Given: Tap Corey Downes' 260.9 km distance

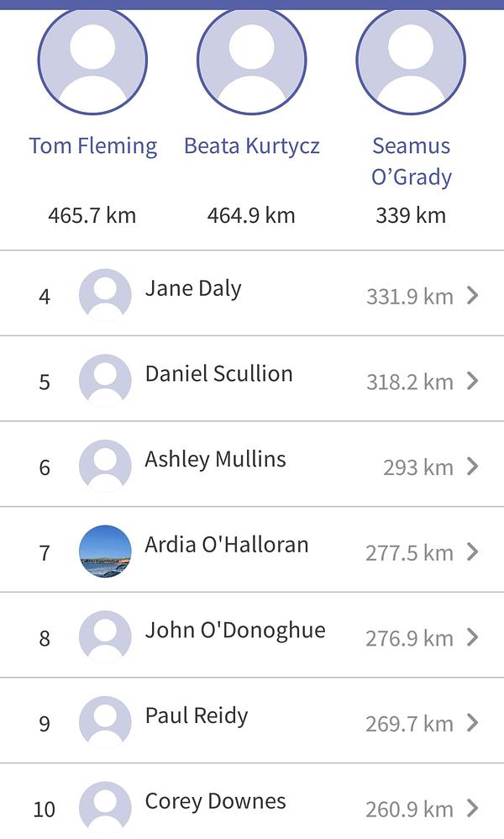Looking at the screenshot, I should pos(409,809).
